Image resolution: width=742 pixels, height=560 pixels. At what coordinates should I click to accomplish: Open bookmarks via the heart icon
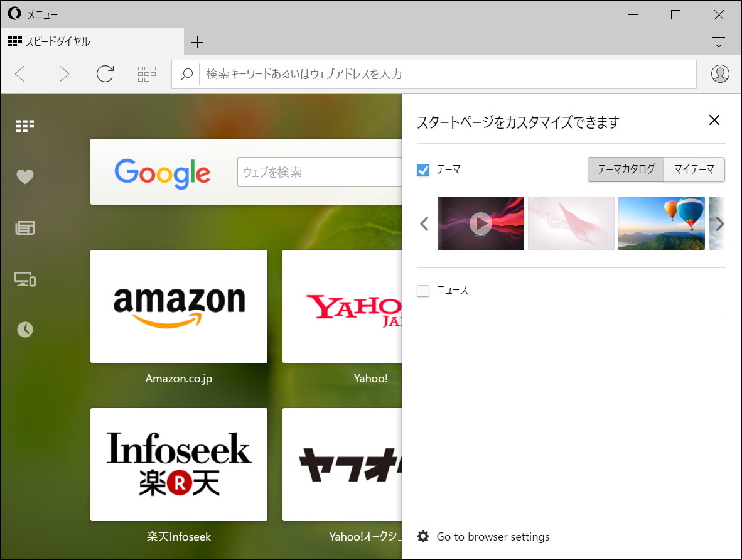(x=24, y=176)
